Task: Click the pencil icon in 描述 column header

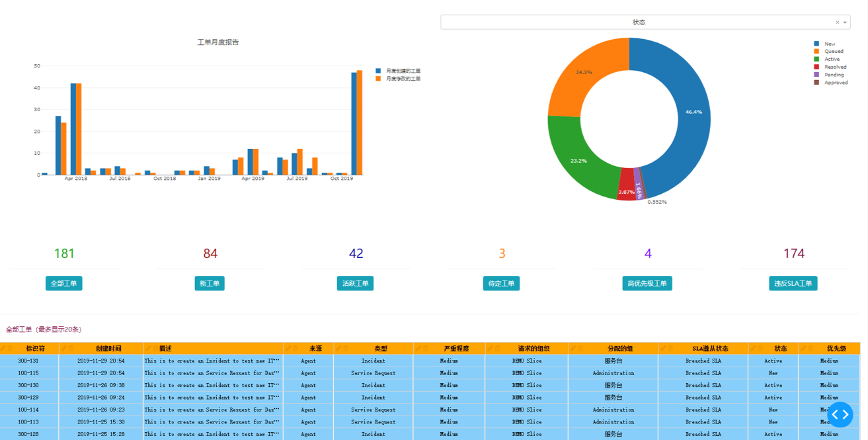Action: tap(147, 349)
